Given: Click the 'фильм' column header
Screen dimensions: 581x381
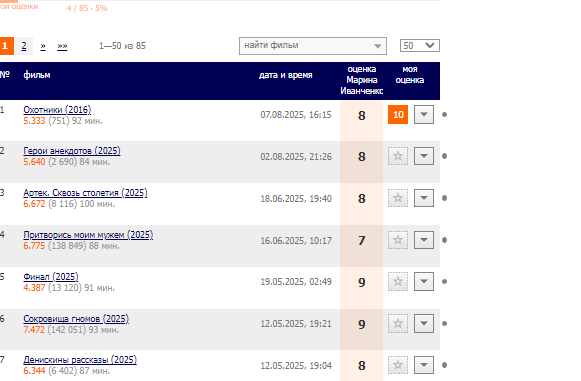Looking at the screenshot, I should (37, 75).
